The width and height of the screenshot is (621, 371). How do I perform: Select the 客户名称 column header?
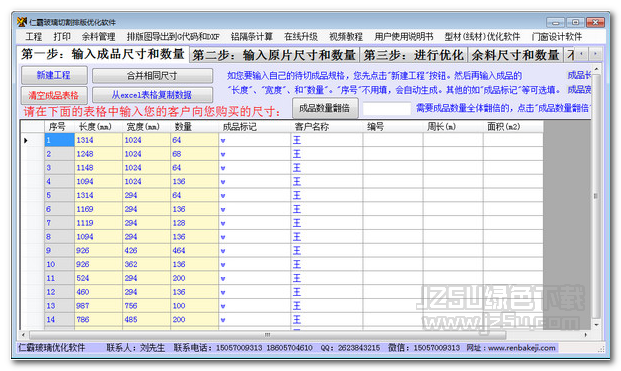click(326, 127)
